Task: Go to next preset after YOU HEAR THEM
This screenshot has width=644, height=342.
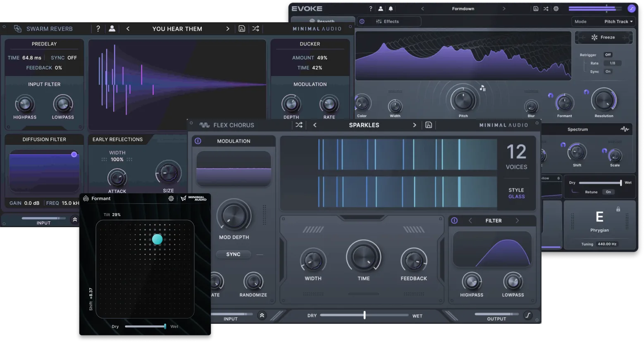Action: click(227, 28)
